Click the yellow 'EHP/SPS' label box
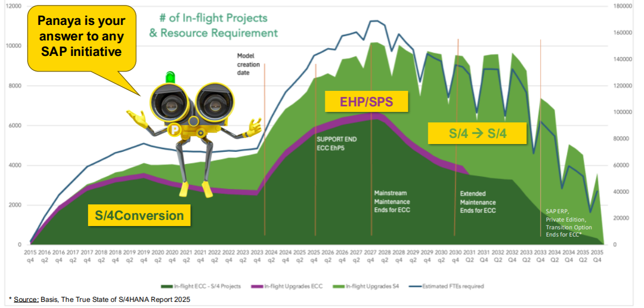Viewport: 644px width, 308px height. (x=366, y=101)
